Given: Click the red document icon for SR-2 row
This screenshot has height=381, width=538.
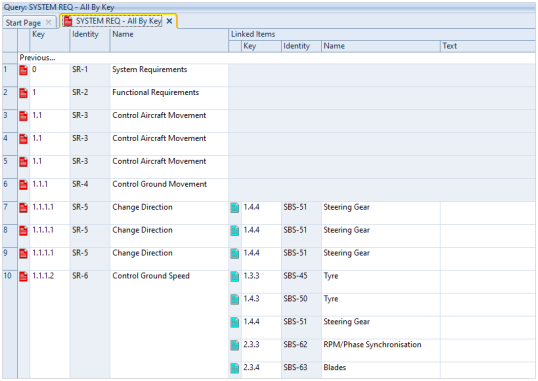Looking at the screenshot, I should (x=23, y=93).
